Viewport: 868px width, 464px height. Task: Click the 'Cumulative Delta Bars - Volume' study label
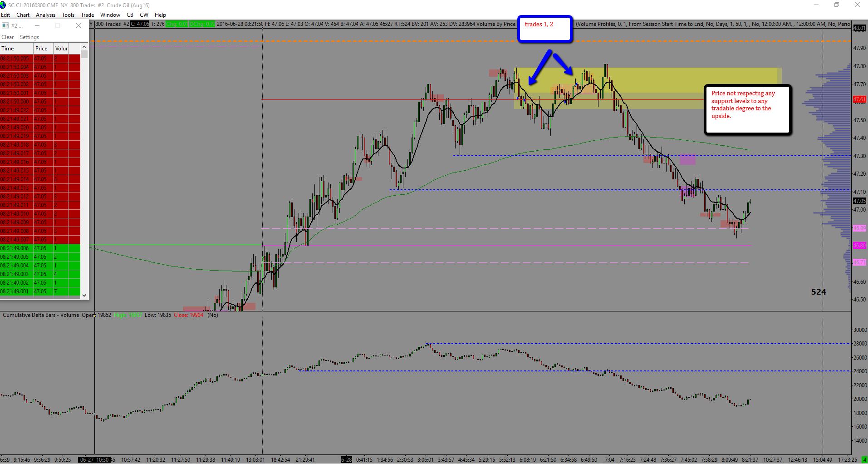click(41, 315)
